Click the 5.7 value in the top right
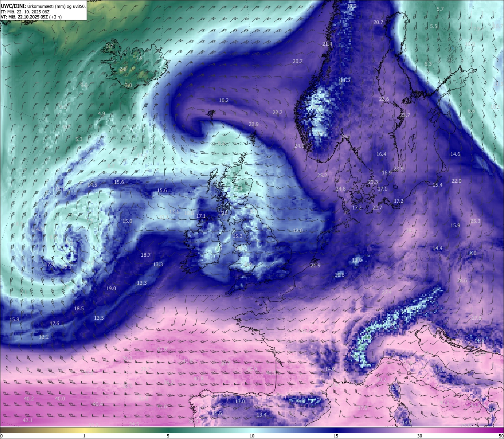The image size is (504, 439). click(440, 9)
